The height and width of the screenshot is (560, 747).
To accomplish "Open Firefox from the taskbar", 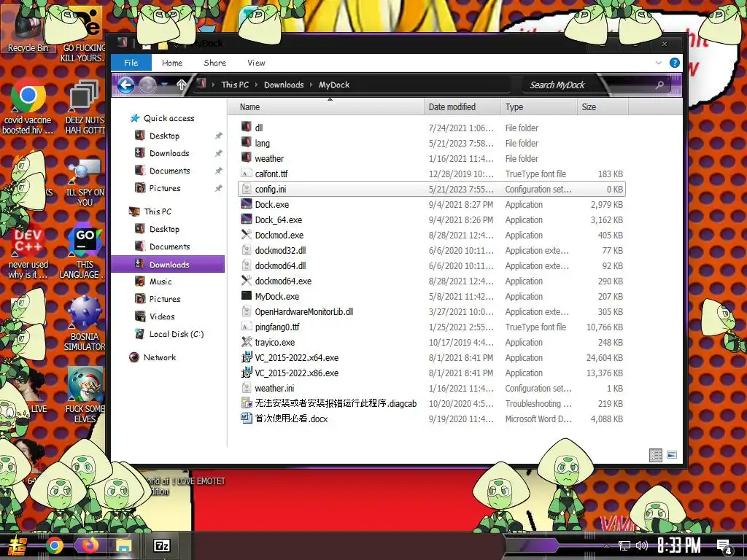I will tap(90, 545).
